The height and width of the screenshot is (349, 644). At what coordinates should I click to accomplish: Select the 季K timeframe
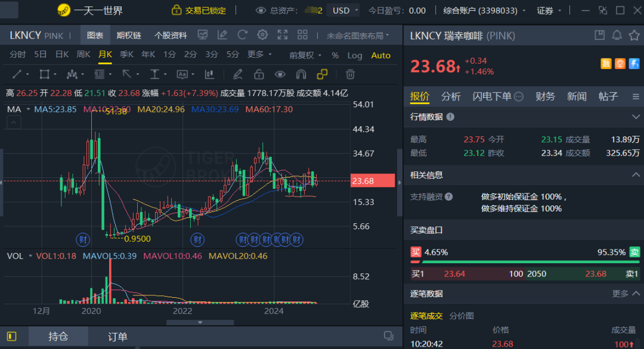click(126, 54)
